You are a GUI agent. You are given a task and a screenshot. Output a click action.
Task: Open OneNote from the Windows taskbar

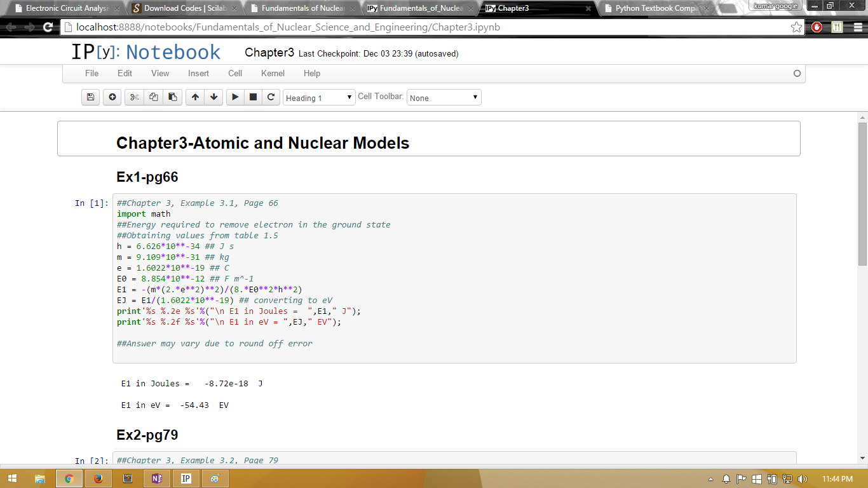click(157, 478)
